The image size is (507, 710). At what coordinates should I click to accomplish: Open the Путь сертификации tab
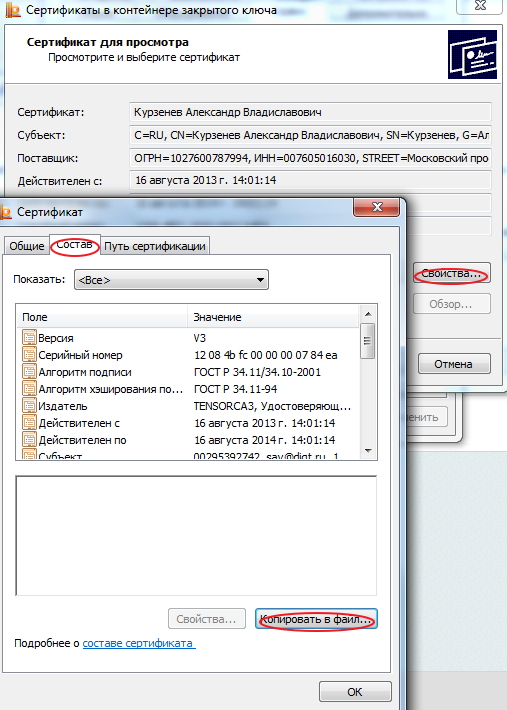155,246
